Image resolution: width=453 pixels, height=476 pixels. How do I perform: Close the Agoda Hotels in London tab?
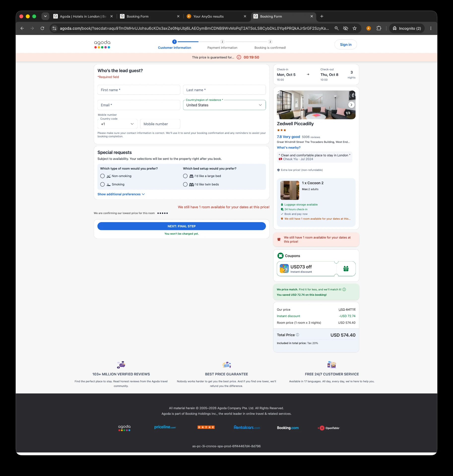pyautogui.click(x=111, y=16)
